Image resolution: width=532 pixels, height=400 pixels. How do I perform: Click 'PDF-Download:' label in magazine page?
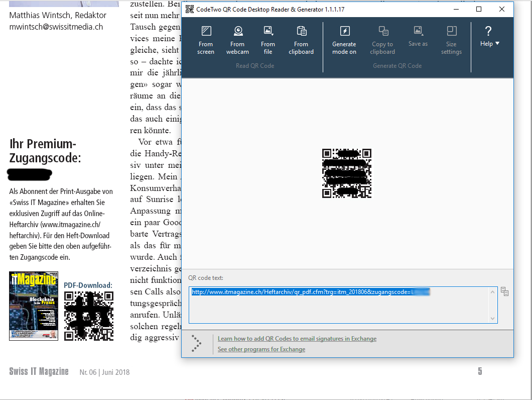(88, 285)
